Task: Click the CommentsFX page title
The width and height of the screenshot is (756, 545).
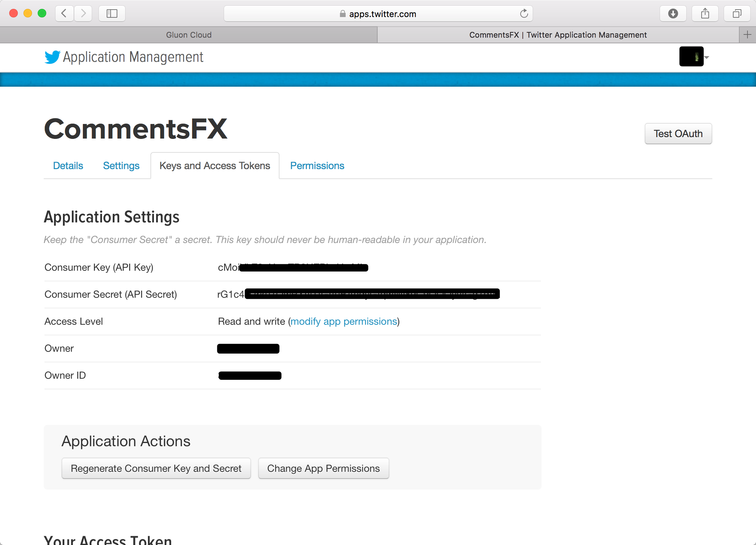Action: pos(135,129)
